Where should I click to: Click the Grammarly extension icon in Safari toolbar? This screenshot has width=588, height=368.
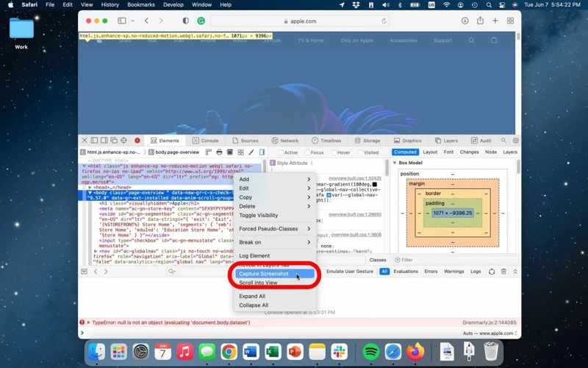201,21
